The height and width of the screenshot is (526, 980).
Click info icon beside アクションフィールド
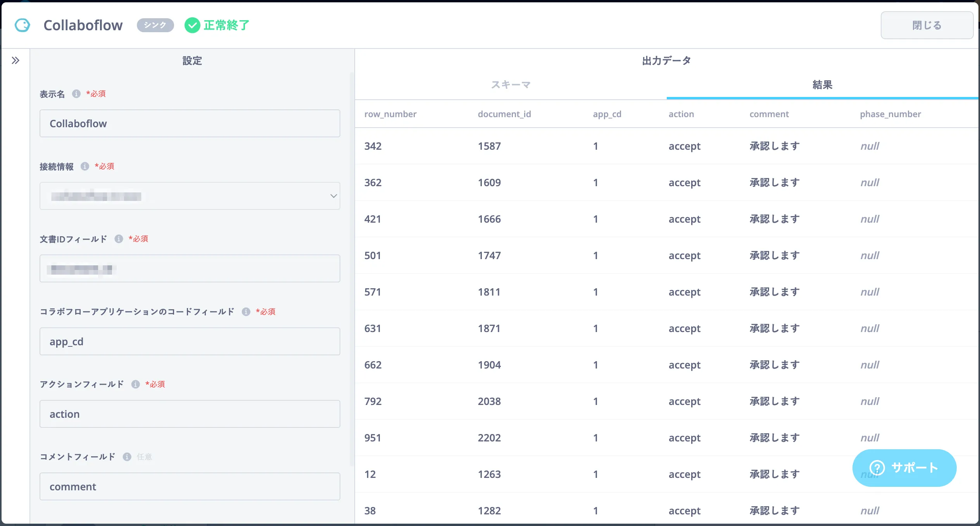click(x=135, y=384)
